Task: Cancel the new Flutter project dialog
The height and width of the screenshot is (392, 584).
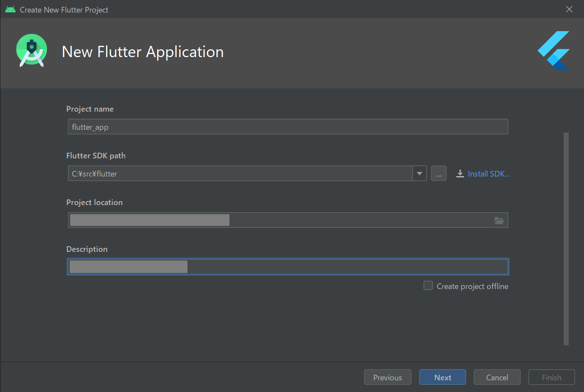Action: pyautogui.click(x=497, y=377)
